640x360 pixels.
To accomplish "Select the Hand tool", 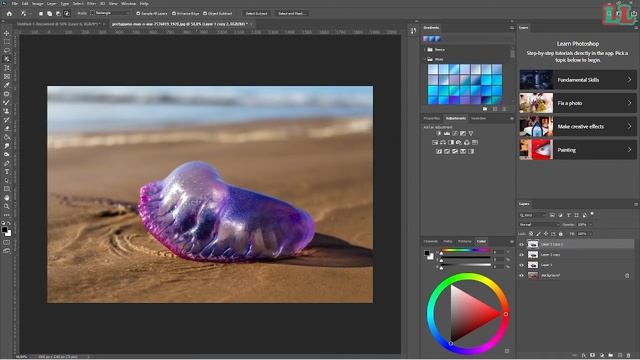I will 7,198.
